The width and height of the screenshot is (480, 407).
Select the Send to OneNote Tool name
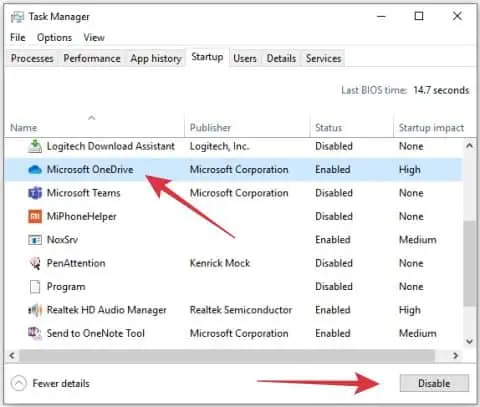coord(96,333)
